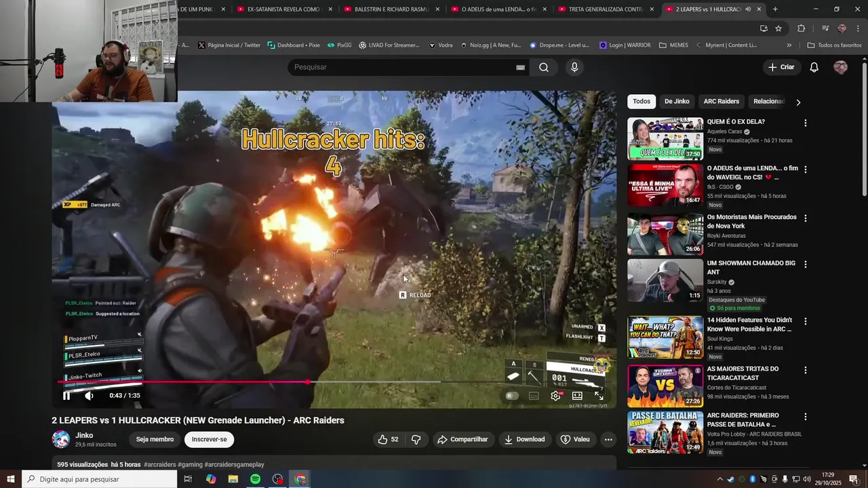Pause the YouTube video
868x488 pixels.
(66, 396)
